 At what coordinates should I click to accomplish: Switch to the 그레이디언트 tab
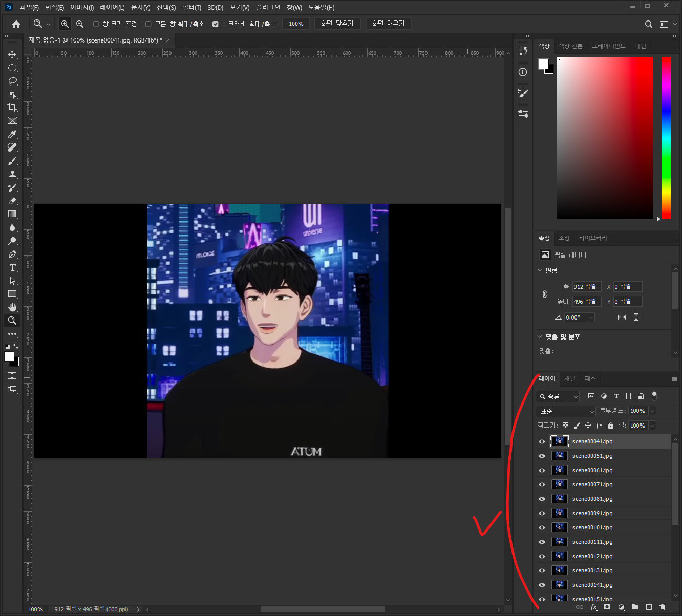coord(609,46)
